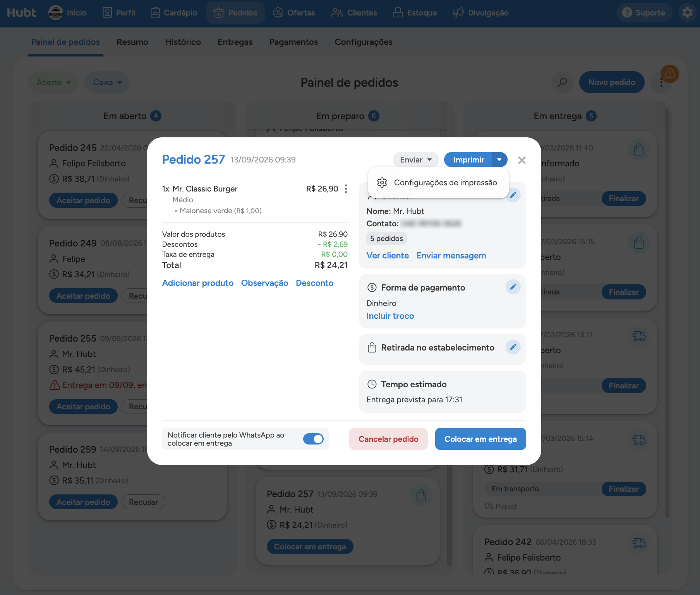This screenshot has height=595, width=700.
Task: Click Colocar em entrega in the dialog
Action: [480, 439]
